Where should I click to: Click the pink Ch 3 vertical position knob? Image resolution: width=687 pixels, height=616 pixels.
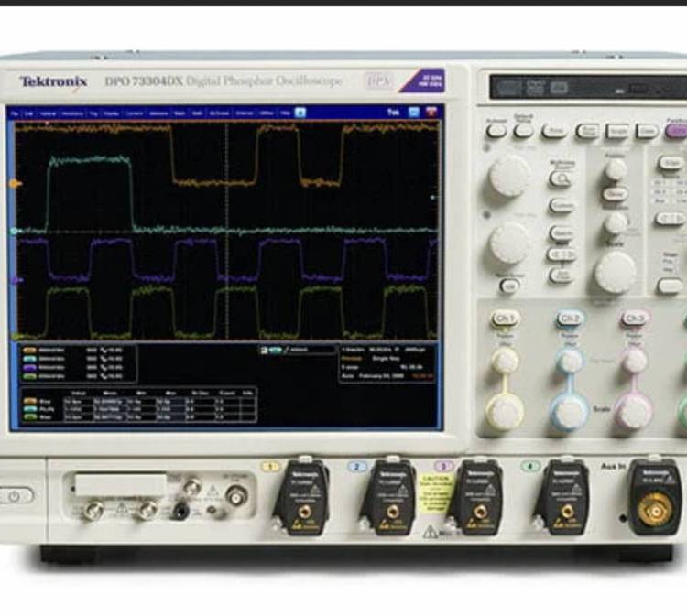coord(634,361)
